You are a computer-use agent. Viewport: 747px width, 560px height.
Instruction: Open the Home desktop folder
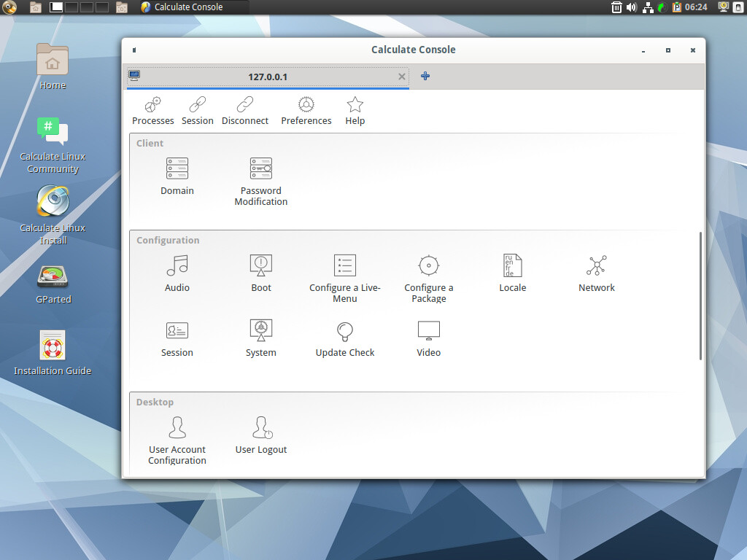click(53, 66)
